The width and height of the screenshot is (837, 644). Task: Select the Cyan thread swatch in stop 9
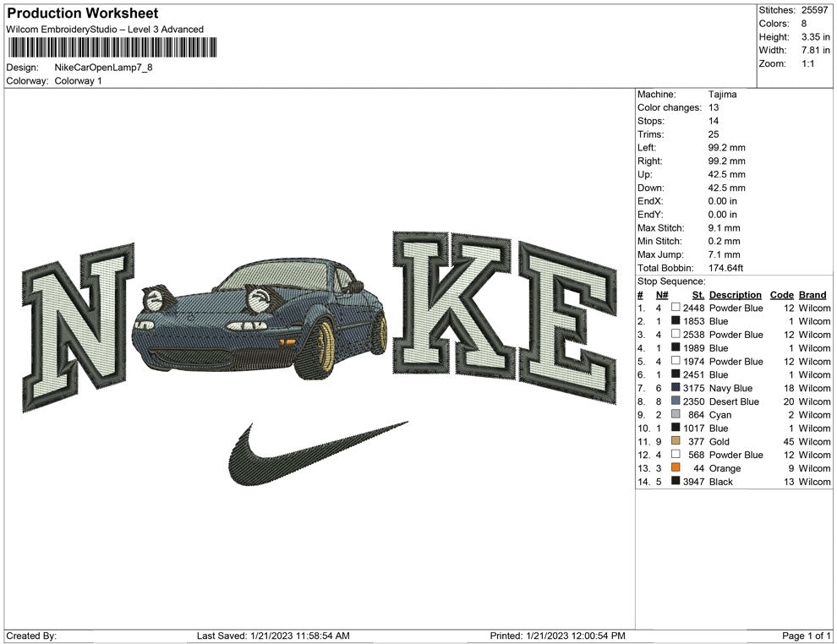[x=676, y=415]
